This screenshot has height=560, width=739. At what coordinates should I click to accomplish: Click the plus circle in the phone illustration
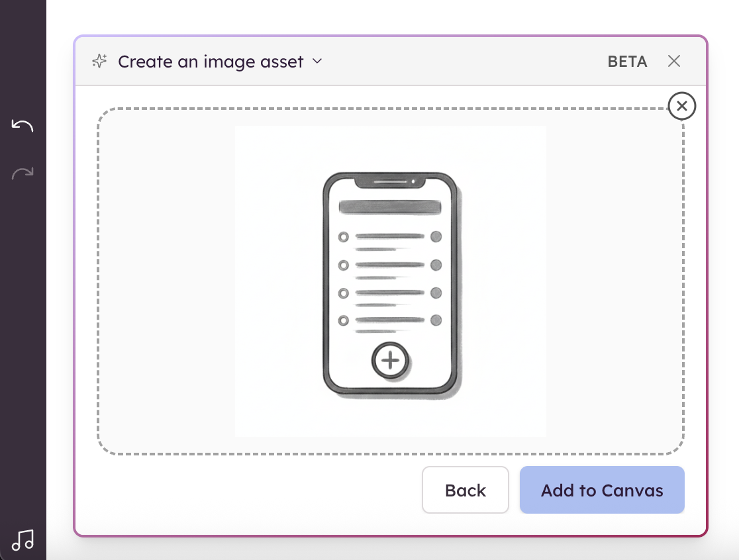tap(391, 361)
